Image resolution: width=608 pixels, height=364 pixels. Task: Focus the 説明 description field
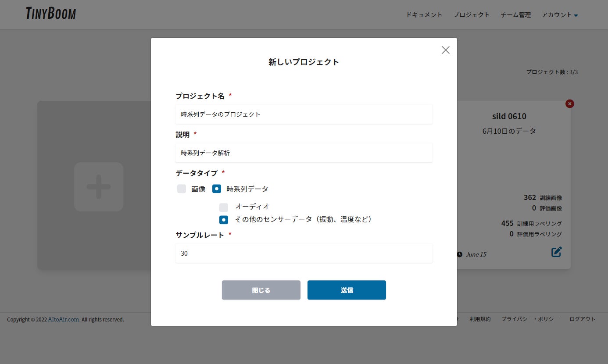(x=304, y=153)
